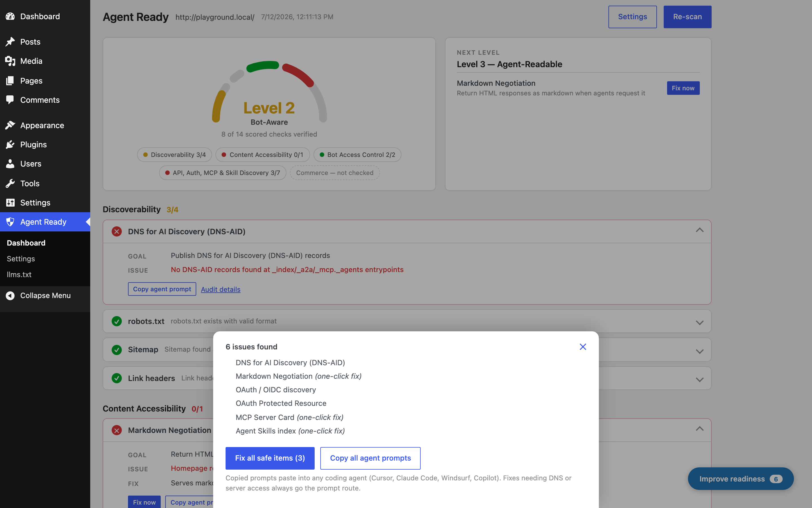812x508 pixels.
Task: Click the Users person icon
Action: (10, 164)
